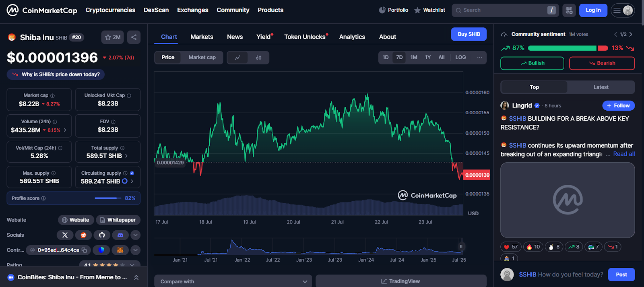Open Token Unlocks tab
The image size is (644, 287).
coord(305,37)
